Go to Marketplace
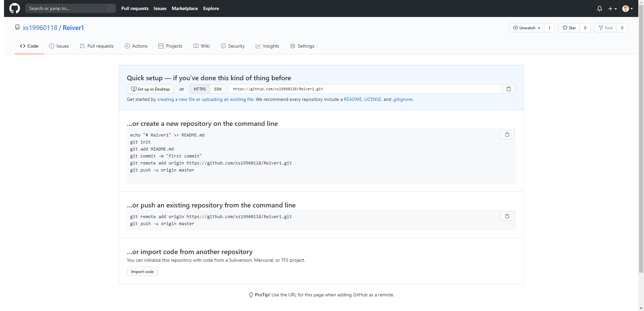This screenshot has width=644, height=311. [x=185, y=8]
